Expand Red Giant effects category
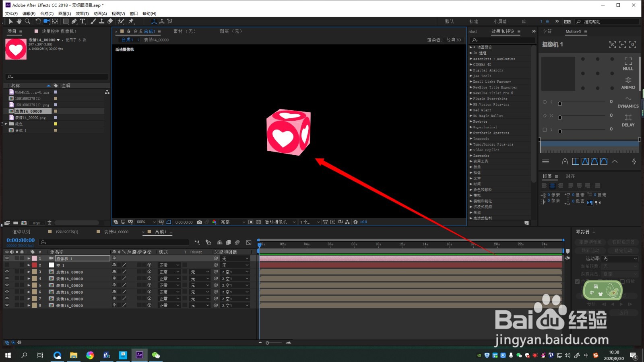 tap(471, 110)
